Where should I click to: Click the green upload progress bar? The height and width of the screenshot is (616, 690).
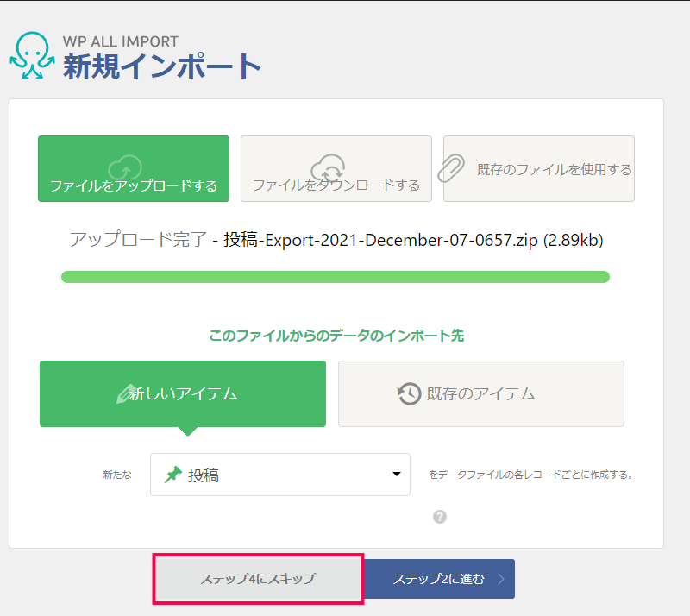point(336,277)
